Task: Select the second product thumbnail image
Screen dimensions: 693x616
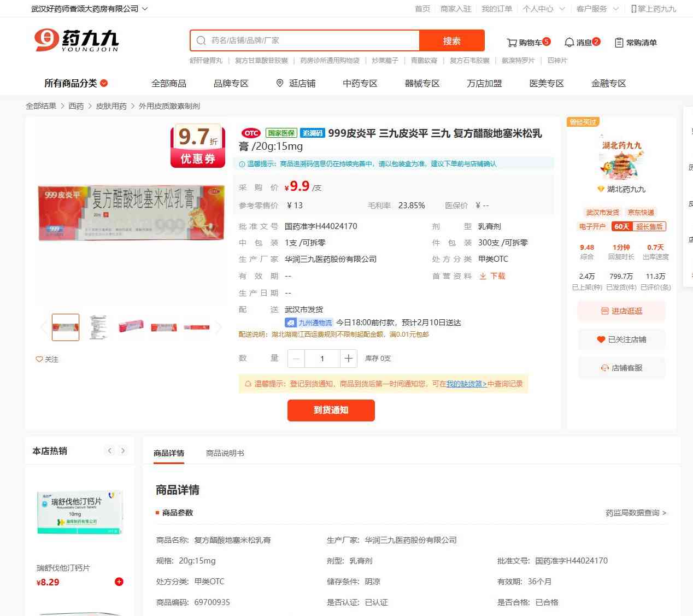Action: [98, 327]
